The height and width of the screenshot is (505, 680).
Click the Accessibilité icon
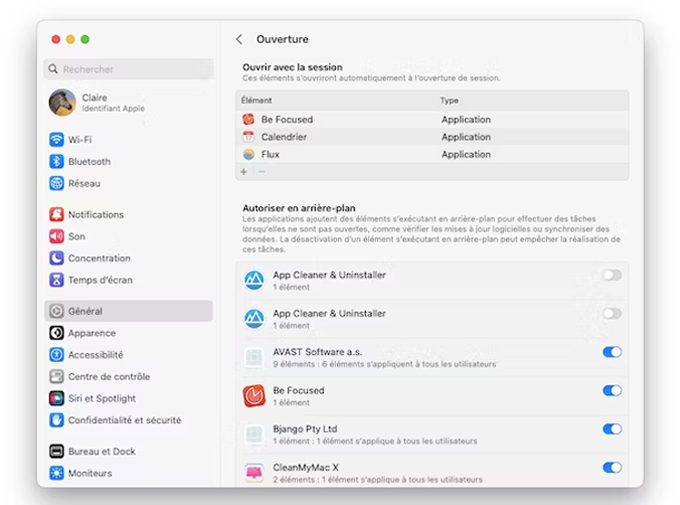point(57,355)
